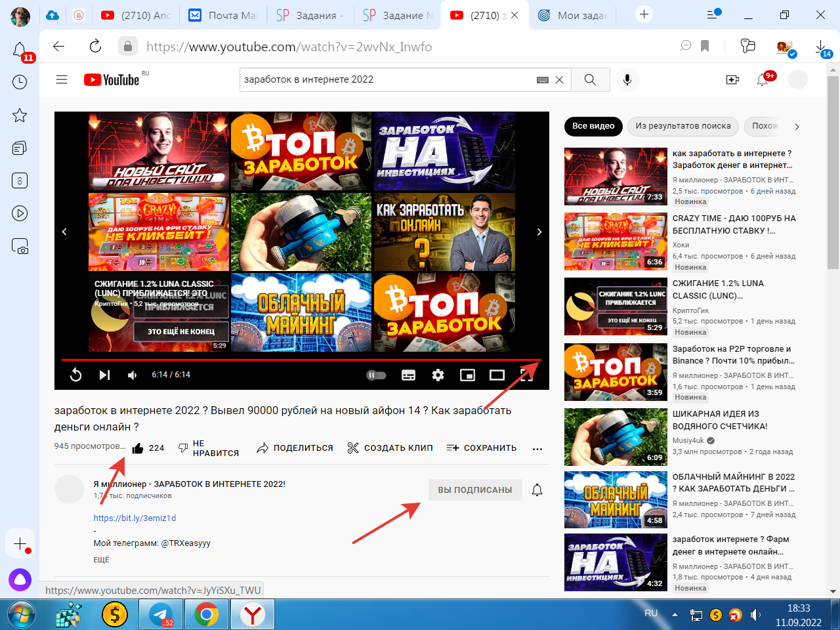Show previous endscreen suggestions page
Image resolution: width=840 pixels, height=630 pixels.
[64, 232]
